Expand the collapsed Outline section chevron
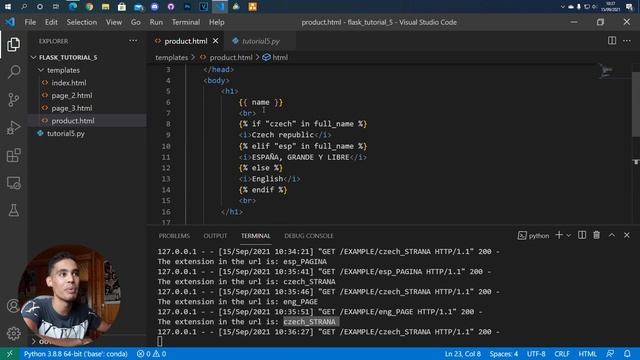This screenshot has height=360, width=640. click(x=34, y=341)
